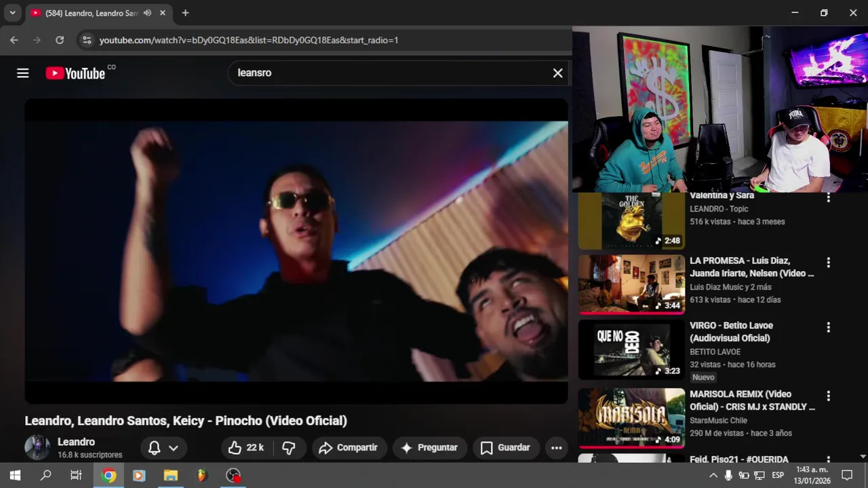Click the notification bell for Leandro channel
Screen dimensions: 868x488
155,448
